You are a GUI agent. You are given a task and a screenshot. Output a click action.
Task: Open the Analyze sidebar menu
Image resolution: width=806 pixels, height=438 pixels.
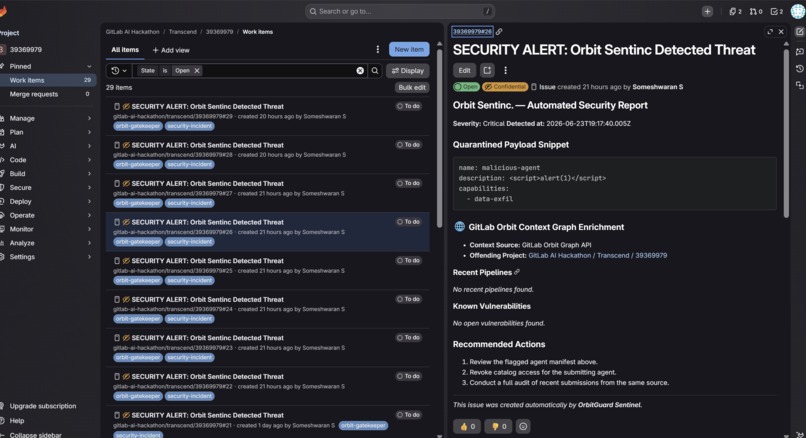[x=48, y=243]
